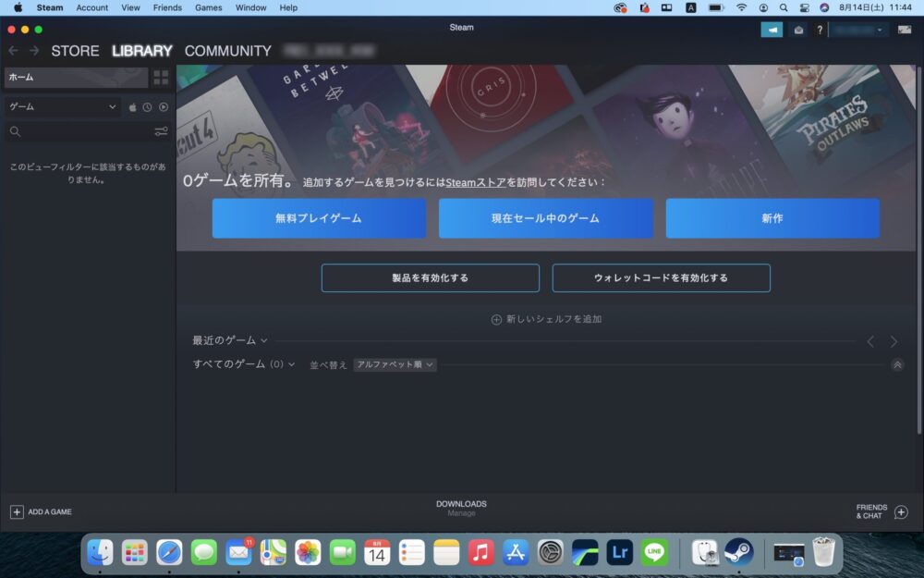Open the Friends menu
The image size is (924, 578).
[167, 7]
